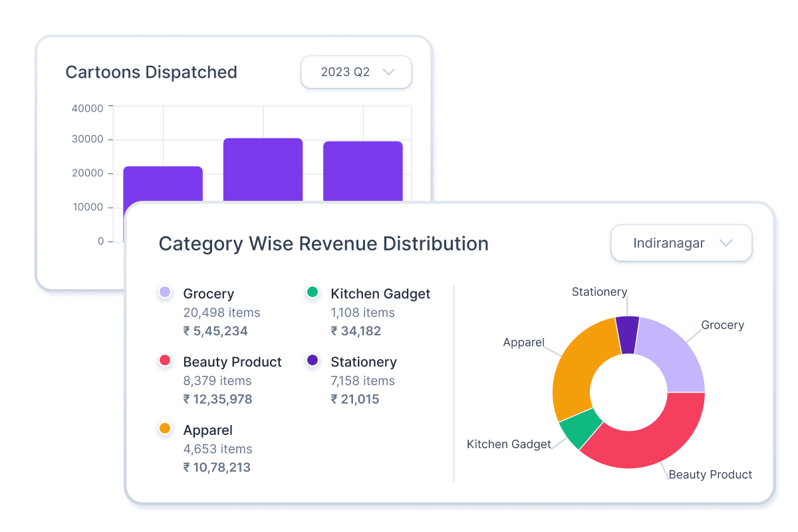This screenshot has width=798, height=532.
Task: Click the '₹ 10,78,213' revenue value
Action: point(217,467)
